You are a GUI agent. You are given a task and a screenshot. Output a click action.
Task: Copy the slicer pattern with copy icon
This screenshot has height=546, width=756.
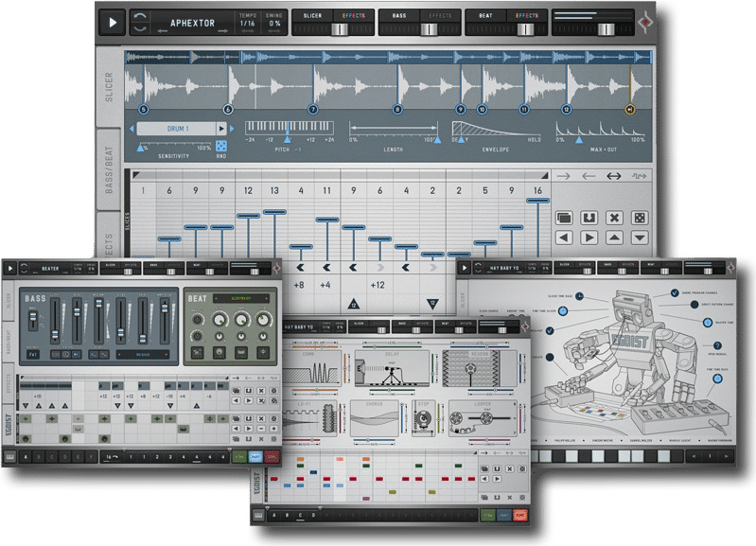point(564,218)
